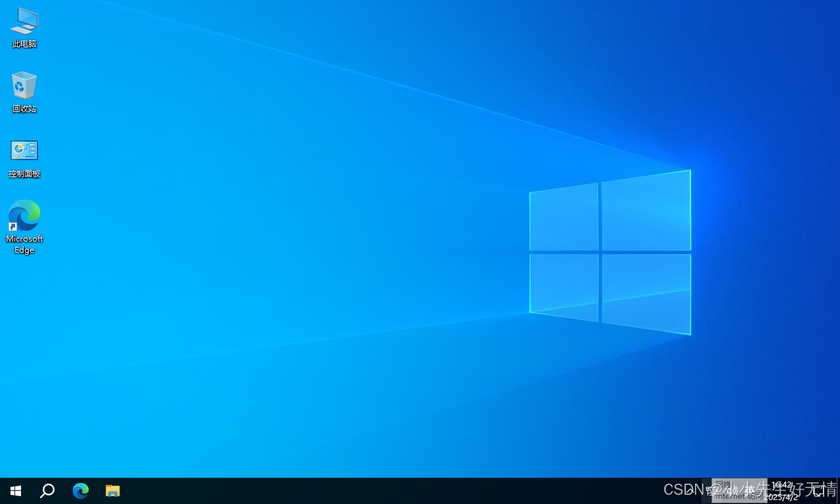Image resolution: width=840 pixels, height=504 pixels.
Task: Open the taskbar clock and date
Action: click(x=781, y=491)
